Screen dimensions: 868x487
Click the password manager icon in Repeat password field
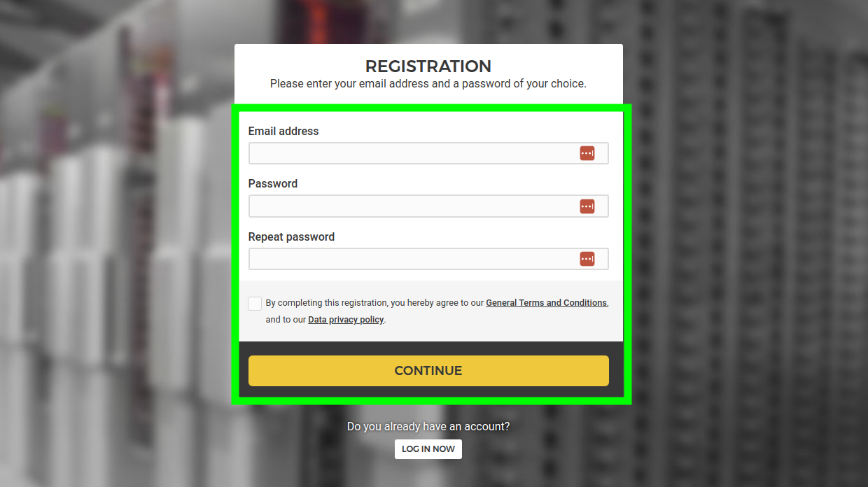[587, 259]
